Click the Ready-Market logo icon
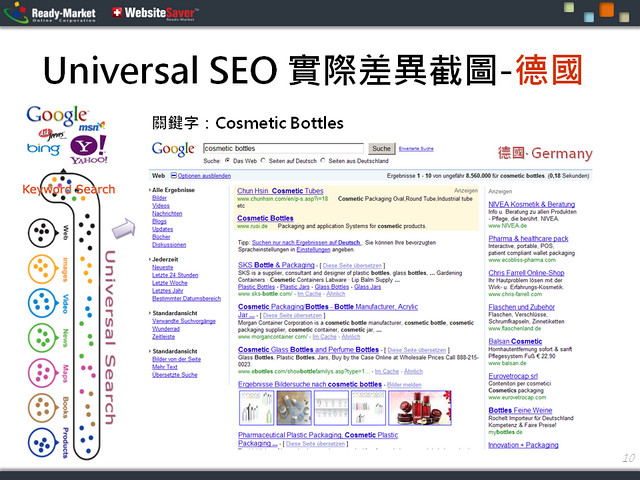The height and width of the screenshot is (480, 640). 16,12
